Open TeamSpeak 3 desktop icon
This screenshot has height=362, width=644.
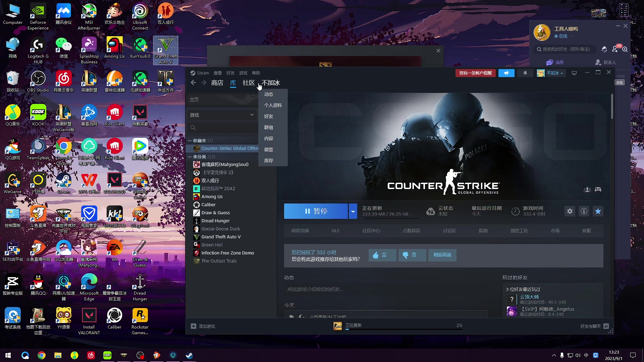38,152
